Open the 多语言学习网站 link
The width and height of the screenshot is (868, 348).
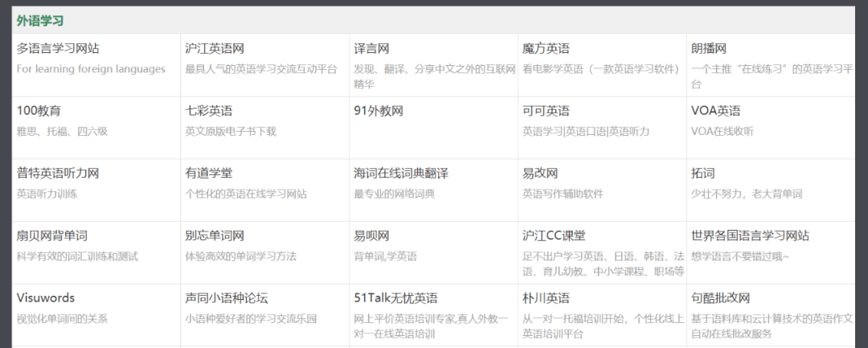[58, 49]
